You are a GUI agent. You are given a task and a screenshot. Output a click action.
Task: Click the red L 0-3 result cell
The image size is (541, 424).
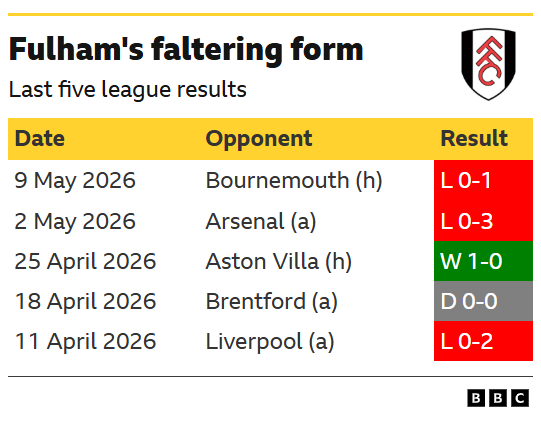pos(483,221)
